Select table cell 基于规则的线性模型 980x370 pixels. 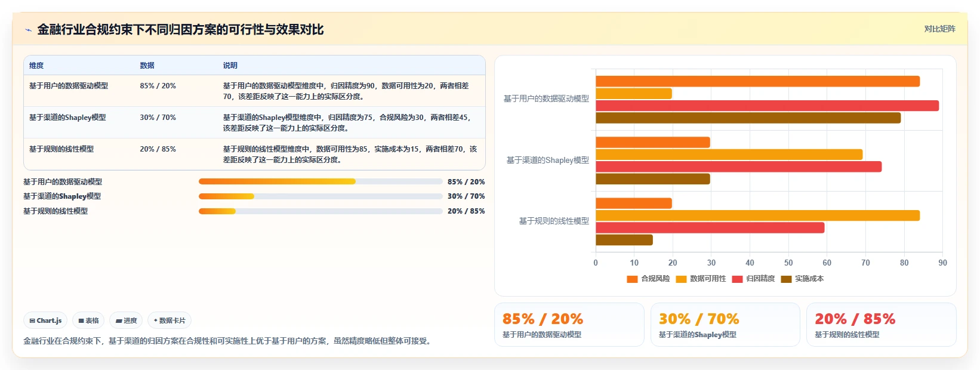pyautogui.click(x=61, y=149)
